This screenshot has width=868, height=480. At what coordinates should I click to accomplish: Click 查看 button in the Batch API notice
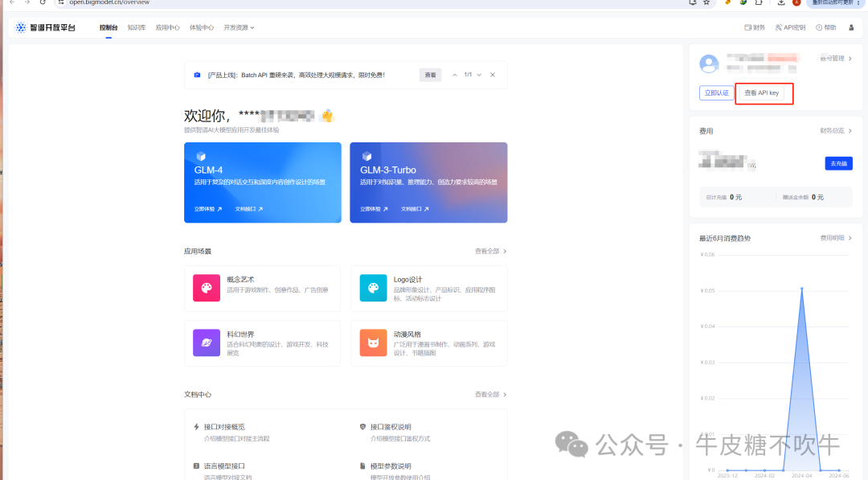430,75
